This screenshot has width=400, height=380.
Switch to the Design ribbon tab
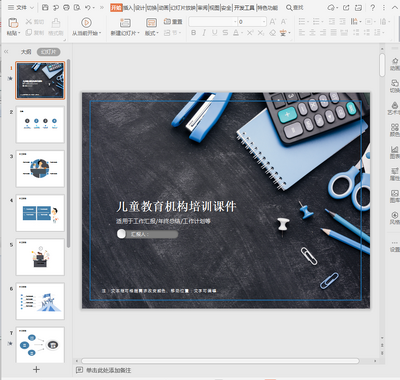140,7
